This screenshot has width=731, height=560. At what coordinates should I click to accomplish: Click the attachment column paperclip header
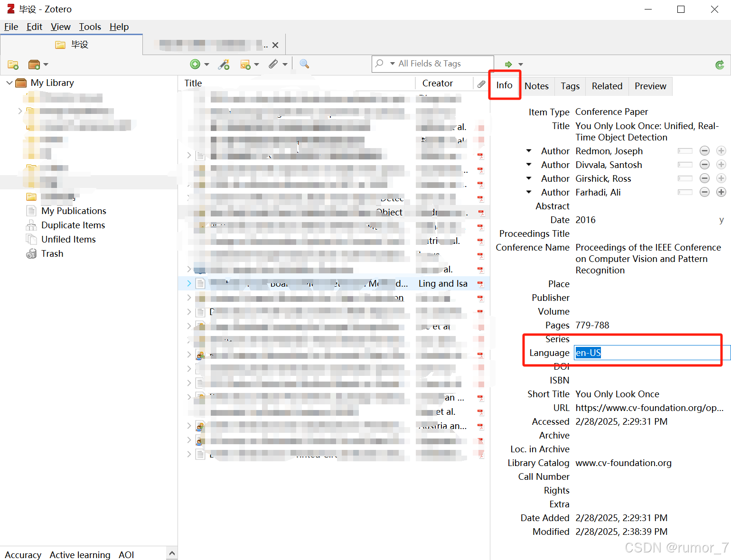481,84
